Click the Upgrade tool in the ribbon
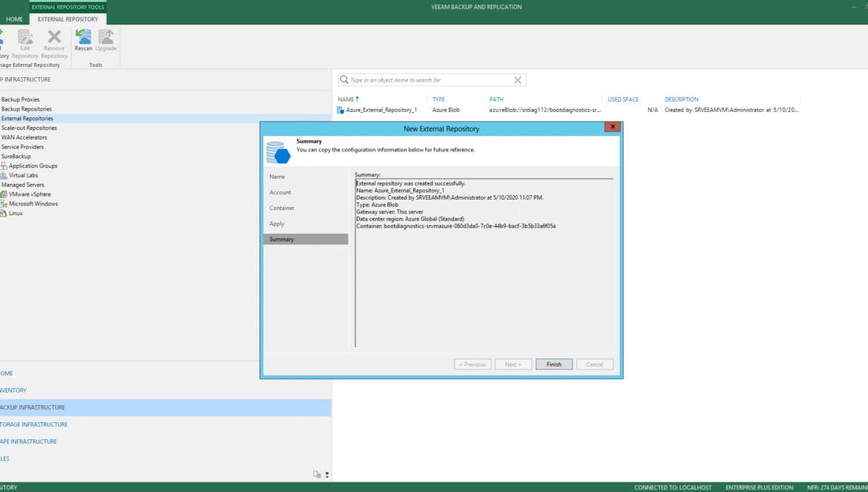868x492 pixels. pyautogui.click(x=106, y=40)
